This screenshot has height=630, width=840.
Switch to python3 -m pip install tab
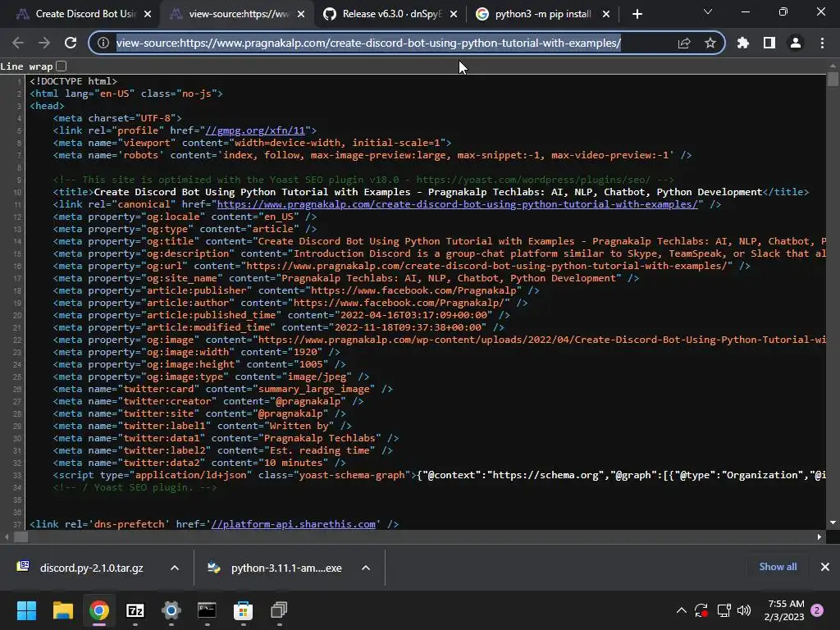click(x=542, y=15)
